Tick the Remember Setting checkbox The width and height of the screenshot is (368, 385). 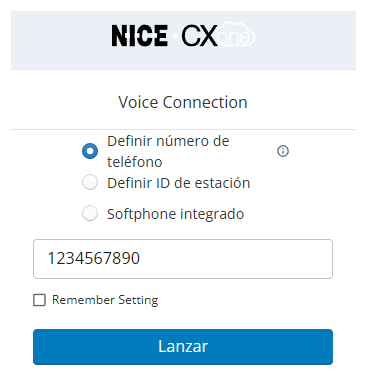pos(39,300)
